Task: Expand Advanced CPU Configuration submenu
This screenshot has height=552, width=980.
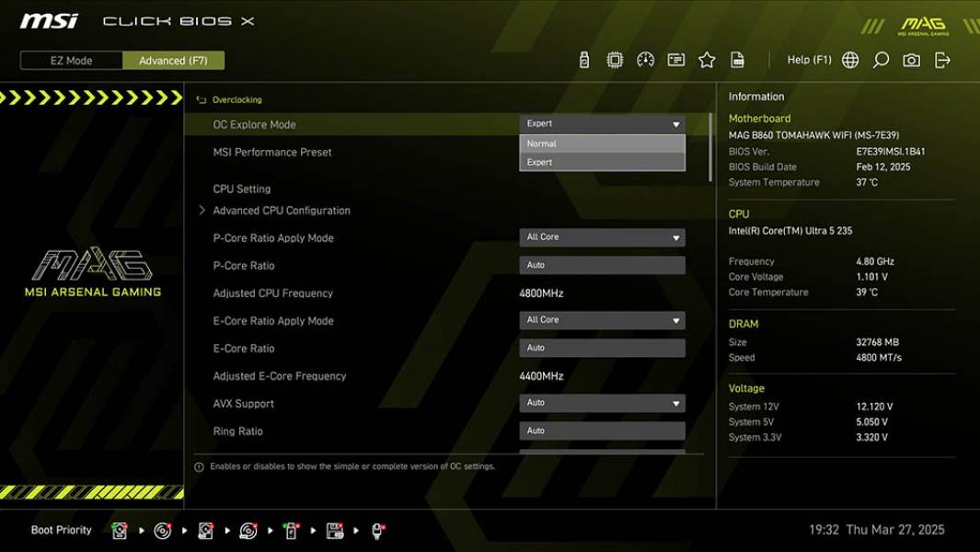Action: point(282,211)
